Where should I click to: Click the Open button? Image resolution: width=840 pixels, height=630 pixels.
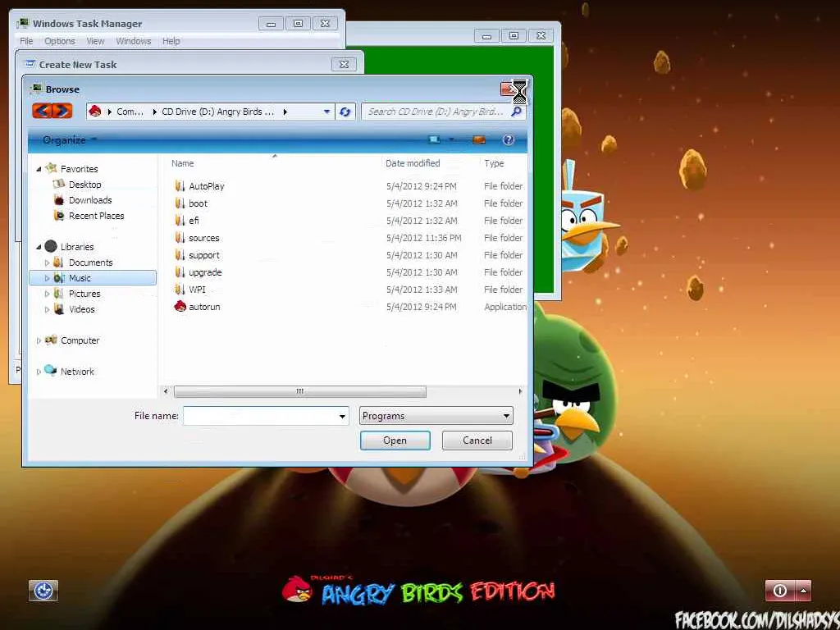(395, 441)
